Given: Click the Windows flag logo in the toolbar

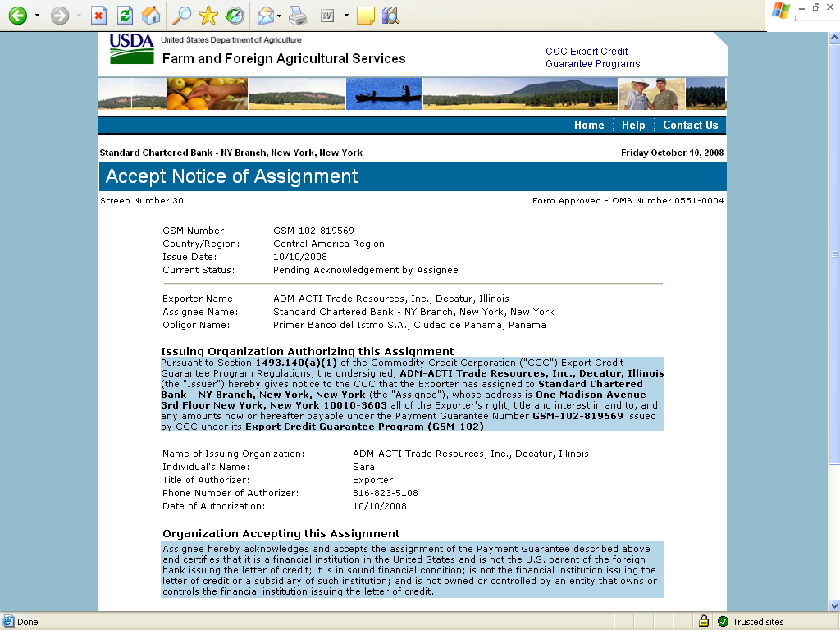Looking at the screenshot, I should pyautogui.click(x=781, y=11).
